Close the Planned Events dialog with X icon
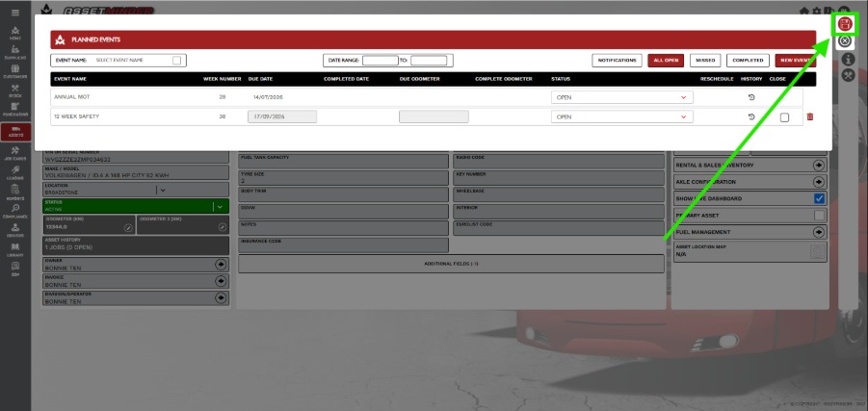Screen dimensions: 868x411 coord(844,40)
